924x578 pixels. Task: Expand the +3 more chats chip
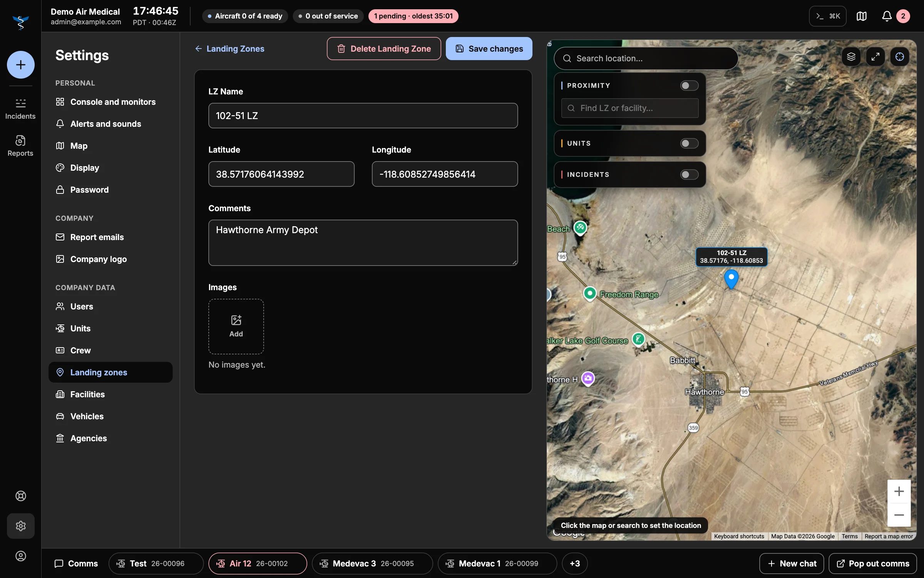tap(575, 564)
